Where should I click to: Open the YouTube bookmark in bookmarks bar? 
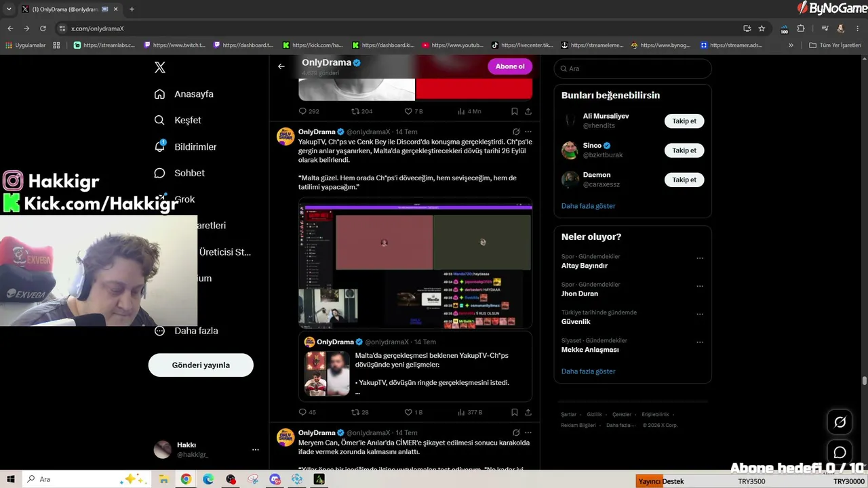pyautogui.click(x=452, y=45)
